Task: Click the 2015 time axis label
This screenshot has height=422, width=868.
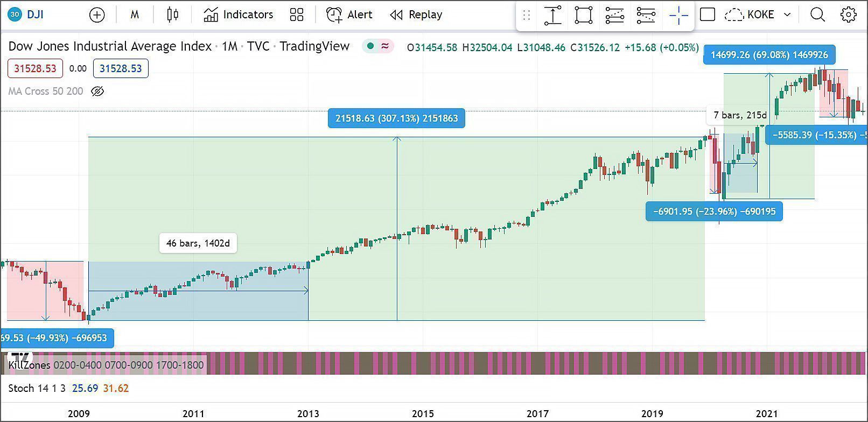Action: [x=423, y=414]
